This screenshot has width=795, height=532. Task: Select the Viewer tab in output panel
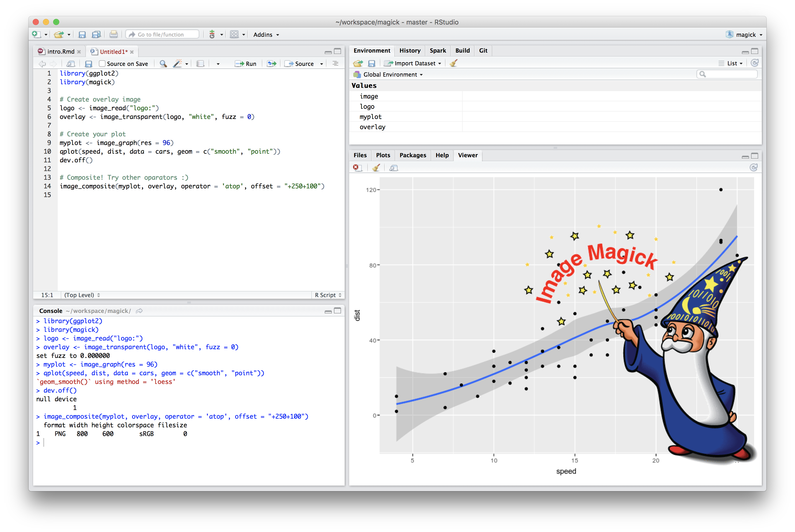coord(468,155)
